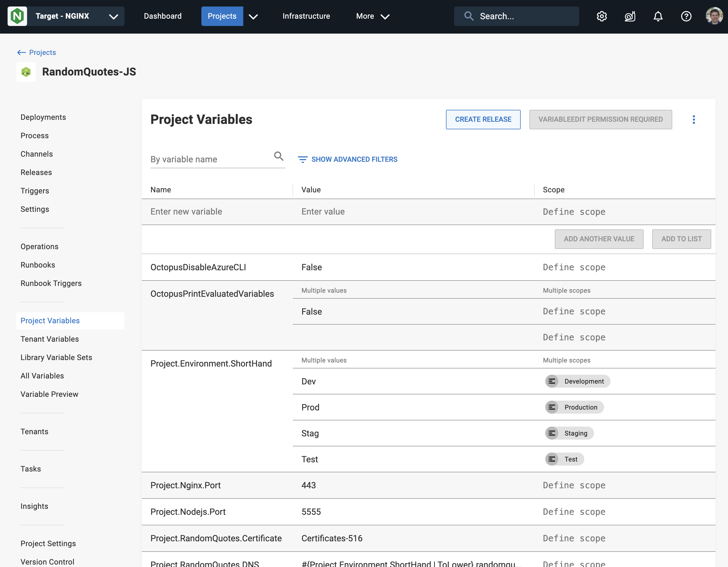This screenshot has height=567, width=728.
Task: Click the CREATE RELEASE button
Action: [x=483, y=119]
